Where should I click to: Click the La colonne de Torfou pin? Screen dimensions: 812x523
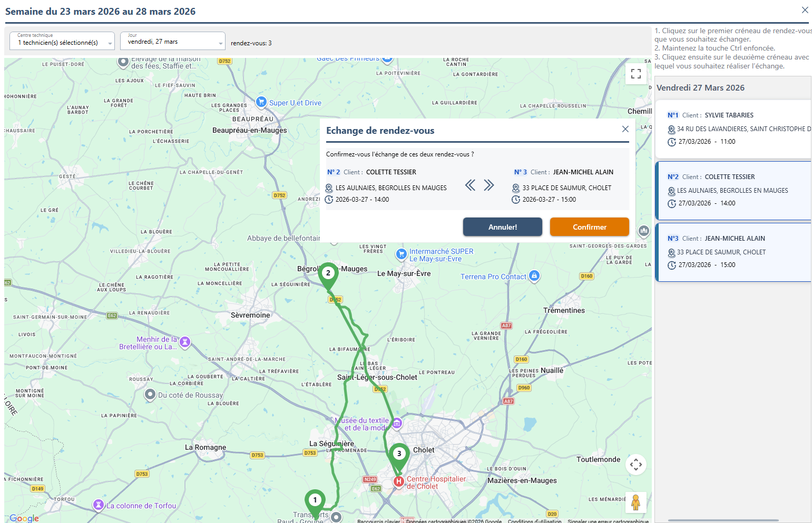click(x=98, y=505)
